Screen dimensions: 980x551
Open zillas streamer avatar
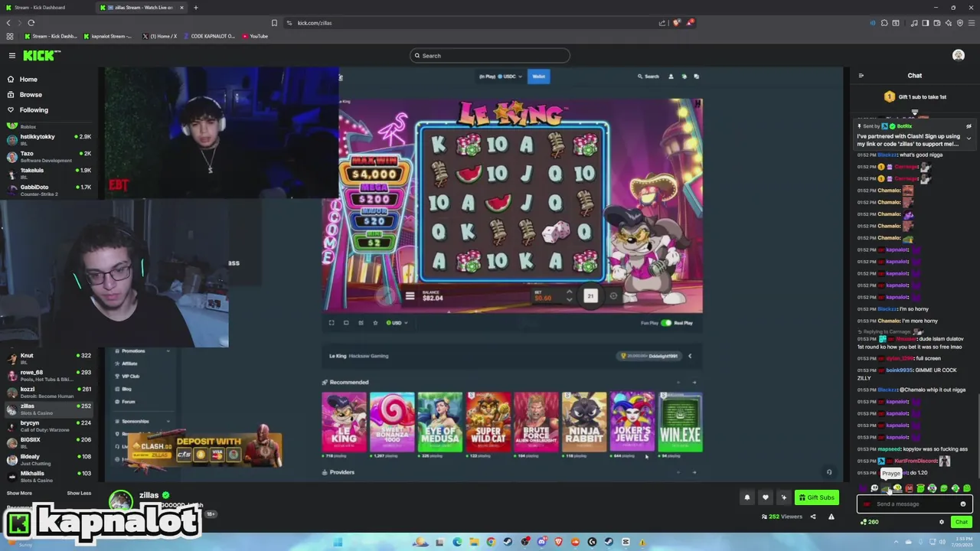tap(120, 500)
